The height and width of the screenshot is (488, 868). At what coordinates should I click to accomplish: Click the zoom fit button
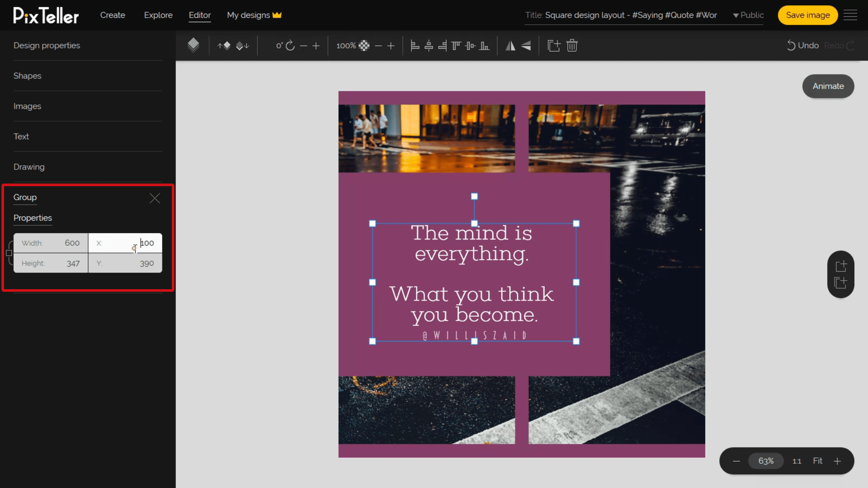pos(817,460)
